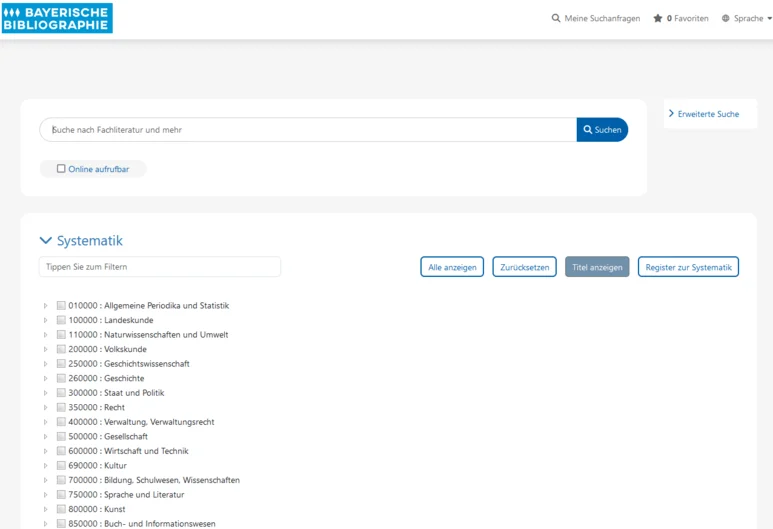Focus the Tippen Sie zum Filtern field
This screenshot has width=773, height=529.
[160, 267]
